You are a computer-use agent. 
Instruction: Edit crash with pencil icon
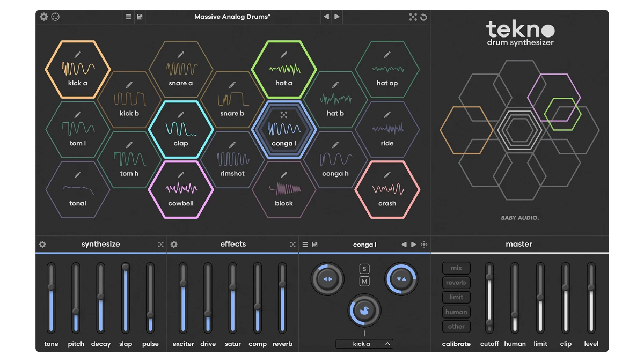point(387,175)
